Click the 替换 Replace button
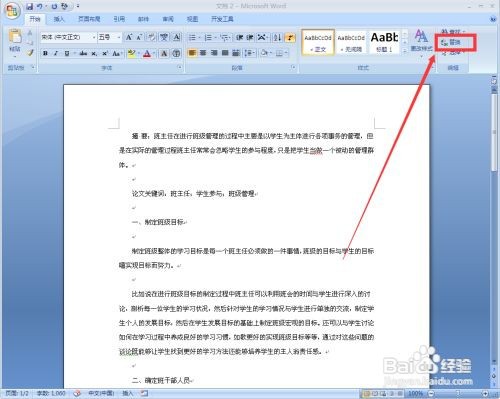 click(x=451, y=42)
